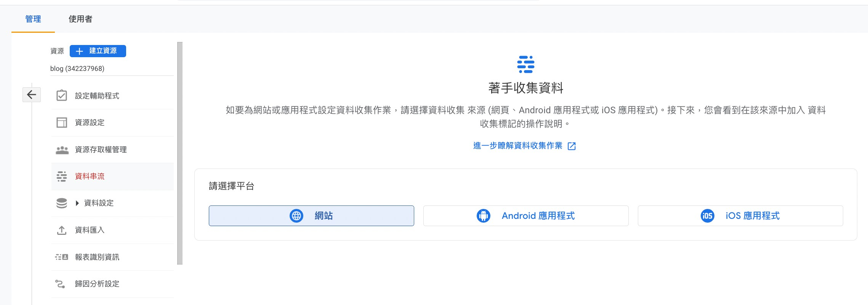This screenshot has height=305, width=868.
Task: Select blog (342237968) property name
Action: point(77,69)
